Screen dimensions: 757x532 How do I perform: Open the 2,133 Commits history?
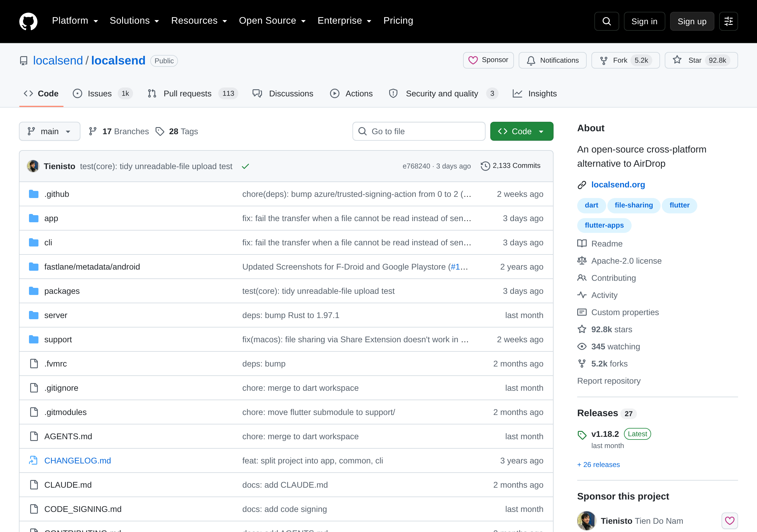pyautogui.click(x=510, y=166)
